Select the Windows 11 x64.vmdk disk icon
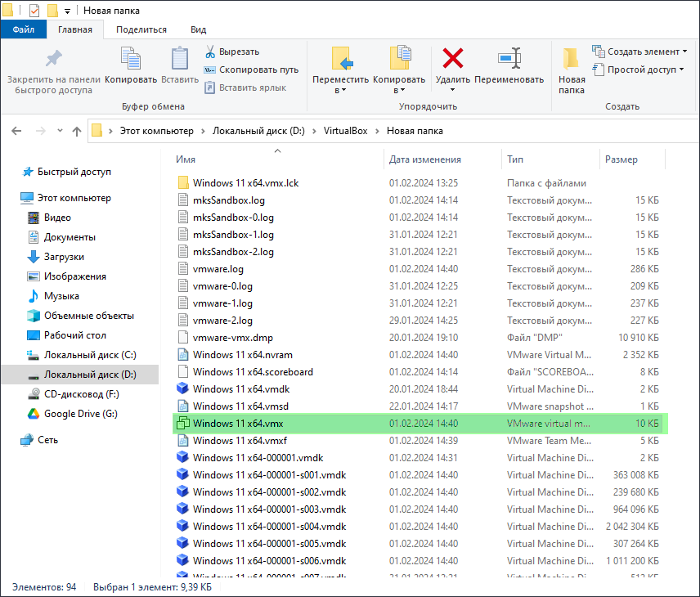Screen dimensions: 700x597 tap(182, 389)
